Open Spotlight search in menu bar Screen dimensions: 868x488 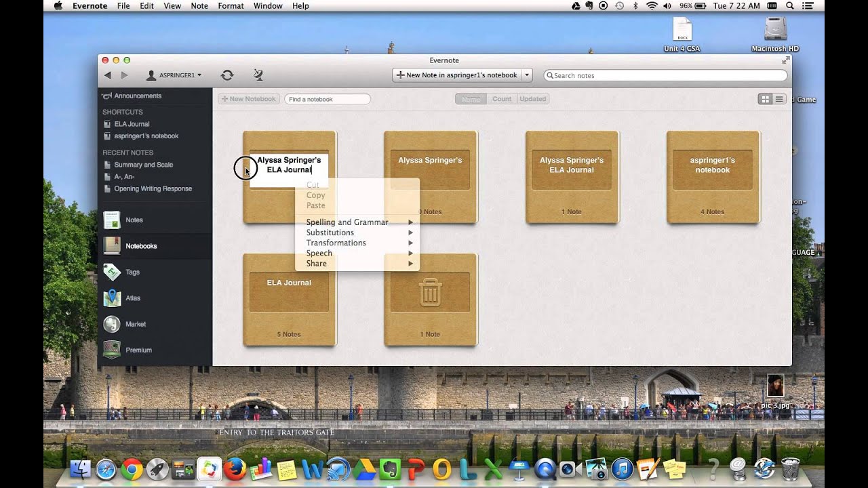(789, 5)
